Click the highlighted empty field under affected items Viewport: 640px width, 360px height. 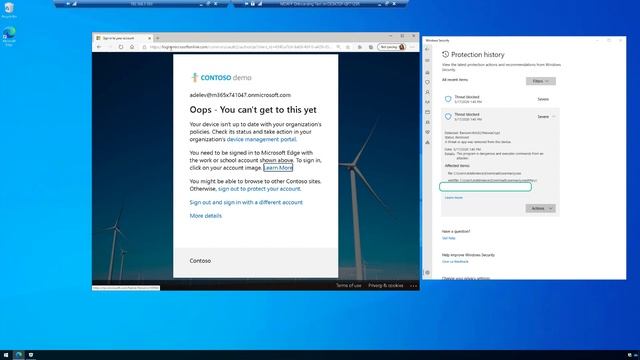485,187
